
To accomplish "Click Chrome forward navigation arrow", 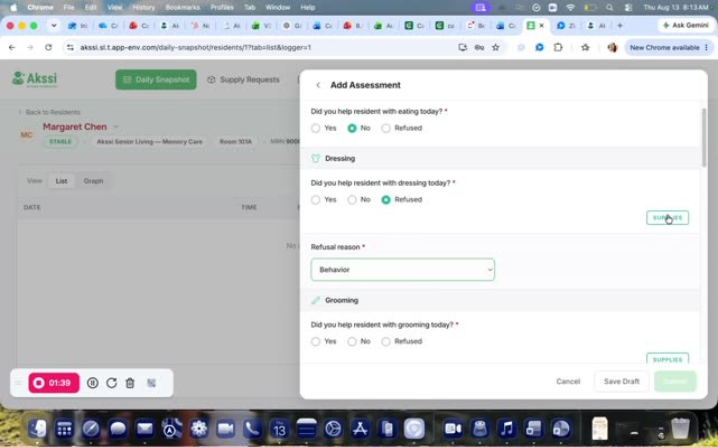I will [30, 47].
